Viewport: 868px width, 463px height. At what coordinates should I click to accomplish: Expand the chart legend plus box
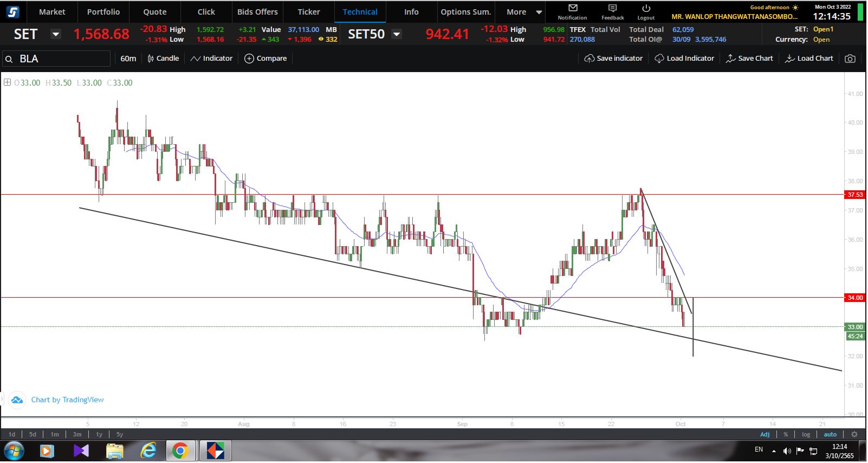[x=8, y=82]
